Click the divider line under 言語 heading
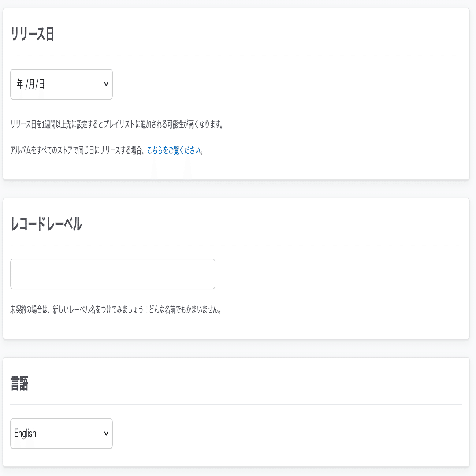 (236, 404)
